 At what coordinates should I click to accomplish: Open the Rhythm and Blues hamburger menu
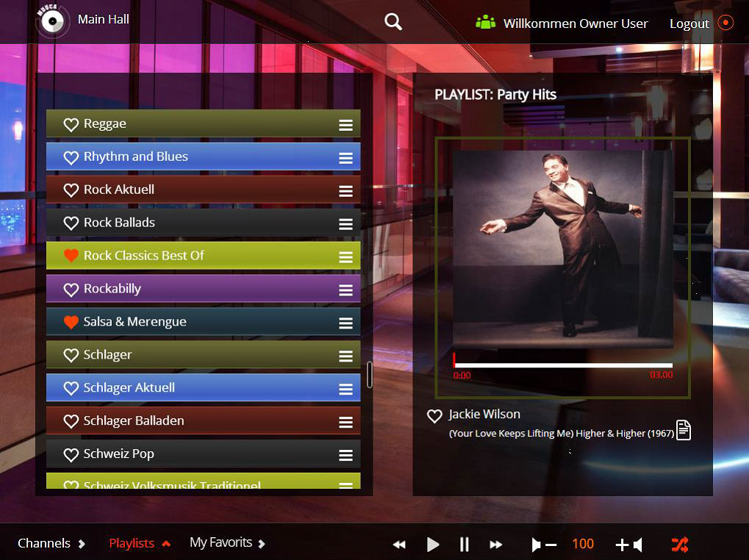click(x=346, y=158)
